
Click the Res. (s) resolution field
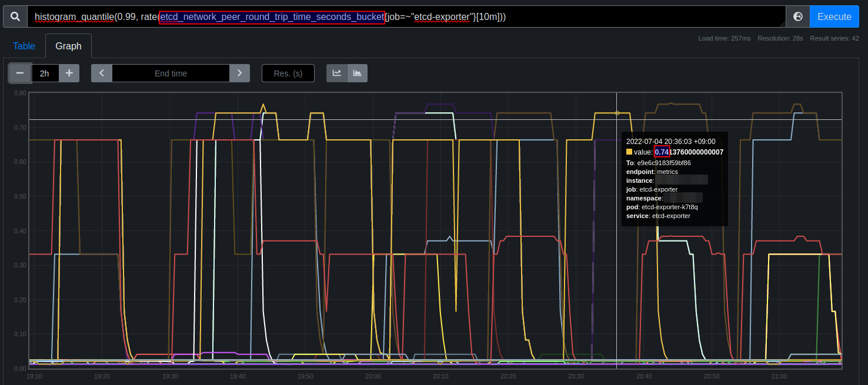(288, 73)
